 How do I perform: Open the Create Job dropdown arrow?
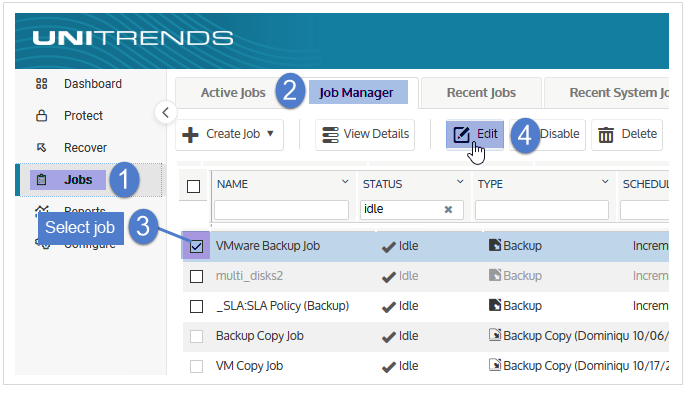point(270,134)
